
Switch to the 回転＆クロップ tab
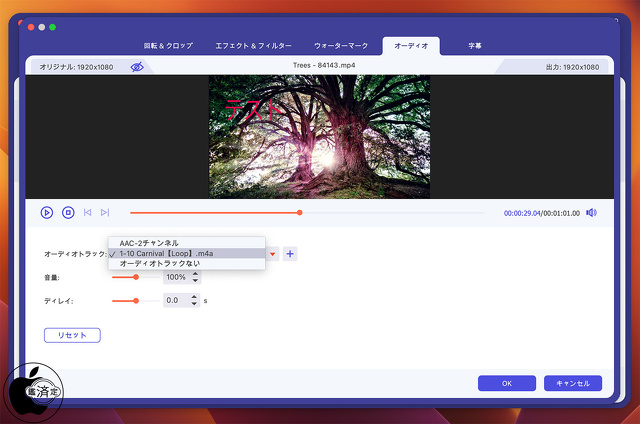pos(168,46)
